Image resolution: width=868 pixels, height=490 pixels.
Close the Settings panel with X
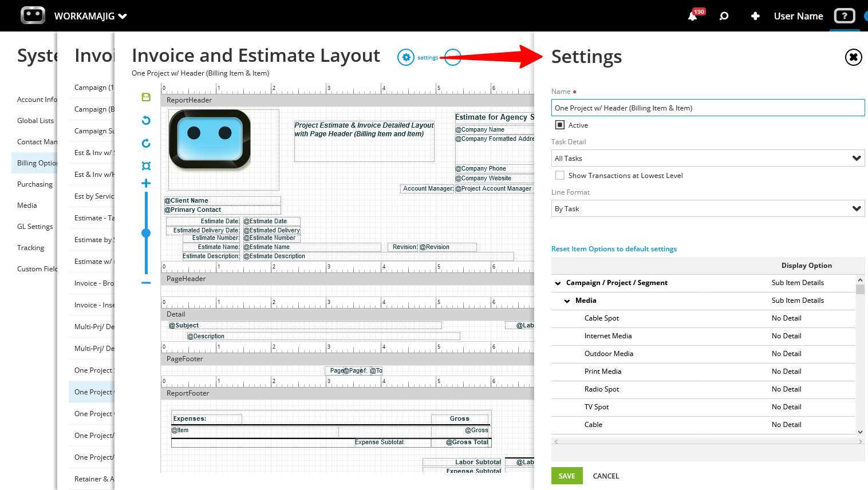(853, 57)
